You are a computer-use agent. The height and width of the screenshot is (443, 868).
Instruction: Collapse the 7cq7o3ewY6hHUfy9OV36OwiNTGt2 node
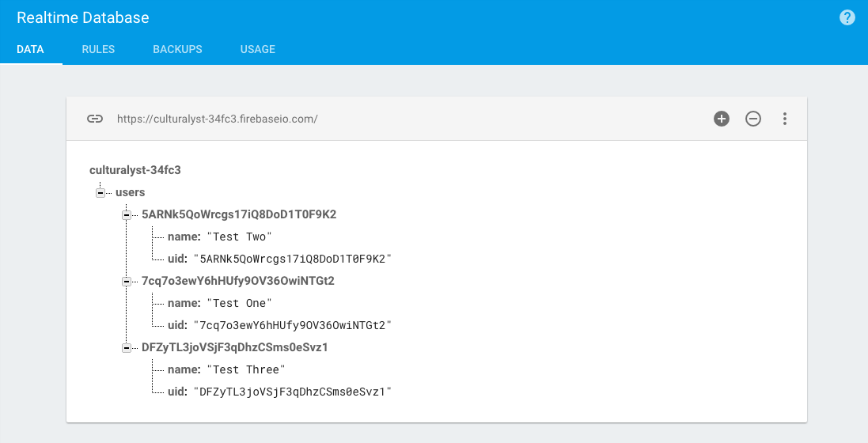tap(127, 282)
